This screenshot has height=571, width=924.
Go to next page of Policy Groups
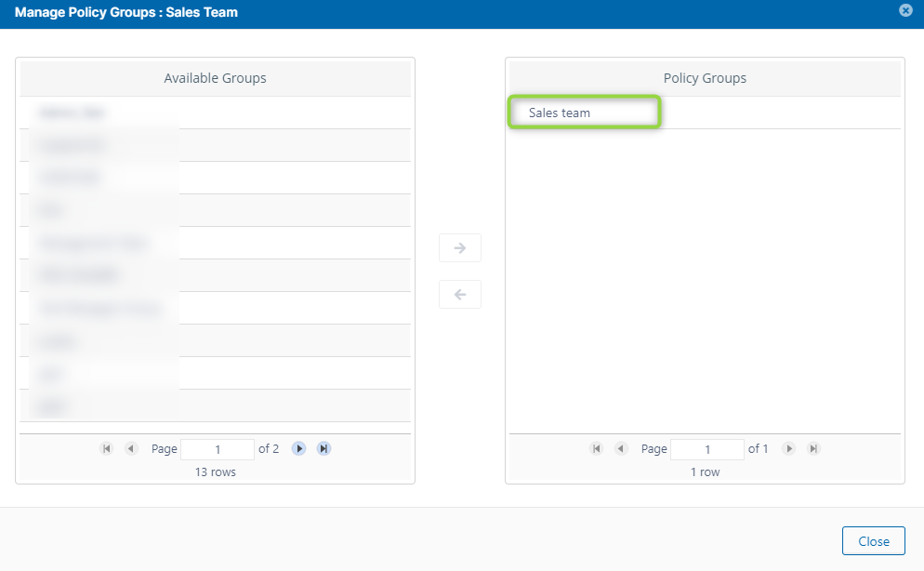(788, 449)
